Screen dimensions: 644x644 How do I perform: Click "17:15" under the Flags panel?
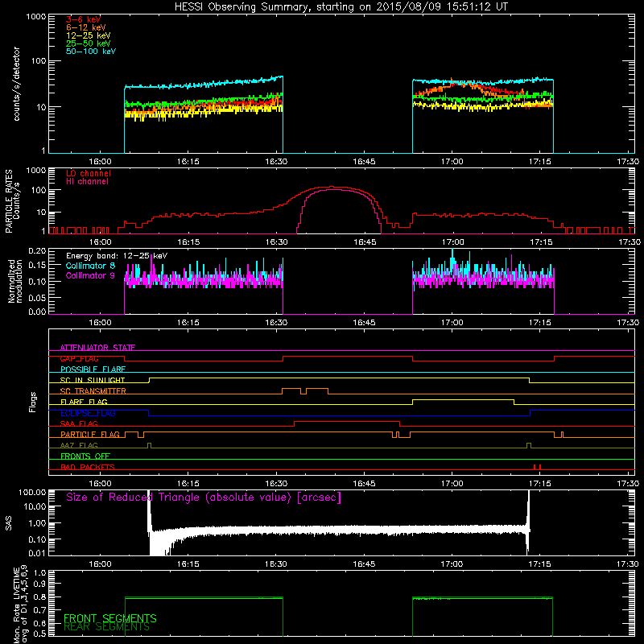tap(540, 484)
